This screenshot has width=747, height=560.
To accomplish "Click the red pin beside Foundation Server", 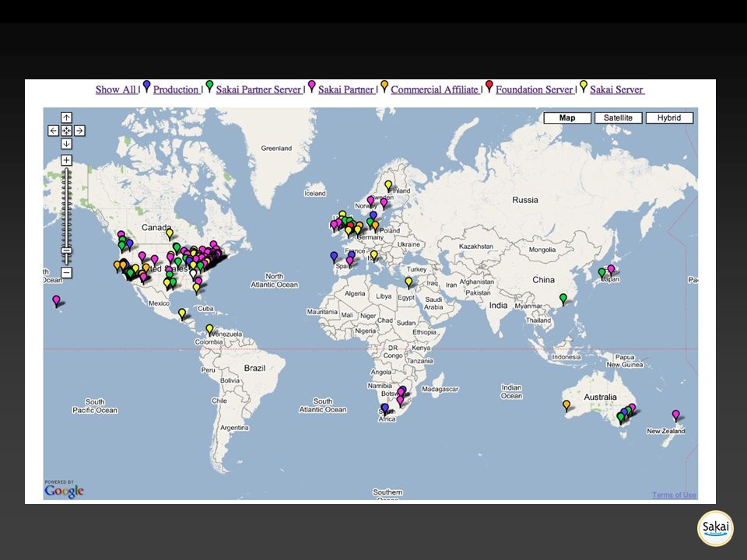I will click(489, 86).
